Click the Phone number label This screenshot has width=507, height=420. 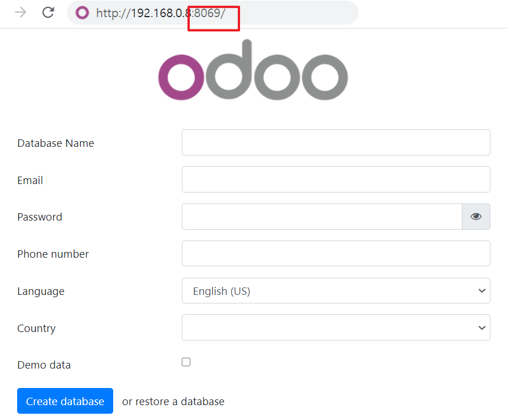pos(53,254)
